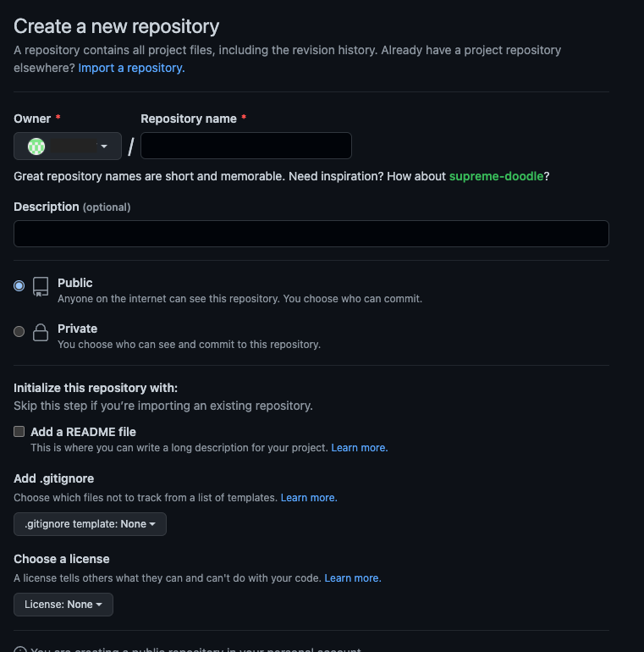Screen dimensions: 644x652
Task: Click the Add a README file label
Action: coord(83,432)
